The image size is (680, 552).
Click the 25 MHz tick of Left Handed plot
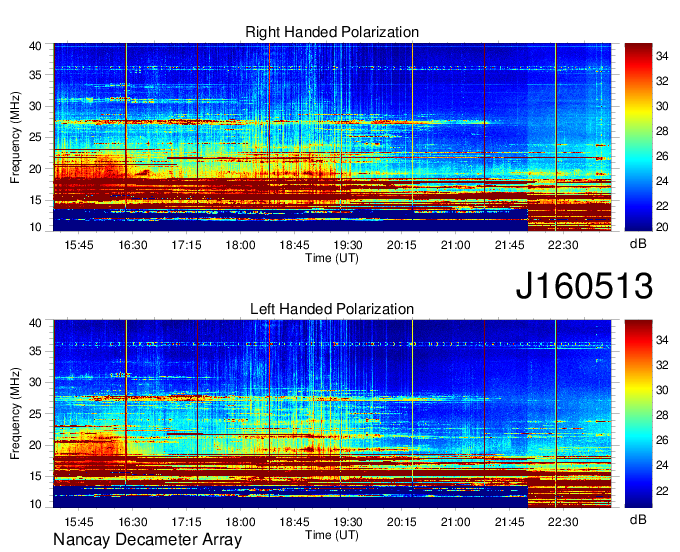click(x=35, y=414)
